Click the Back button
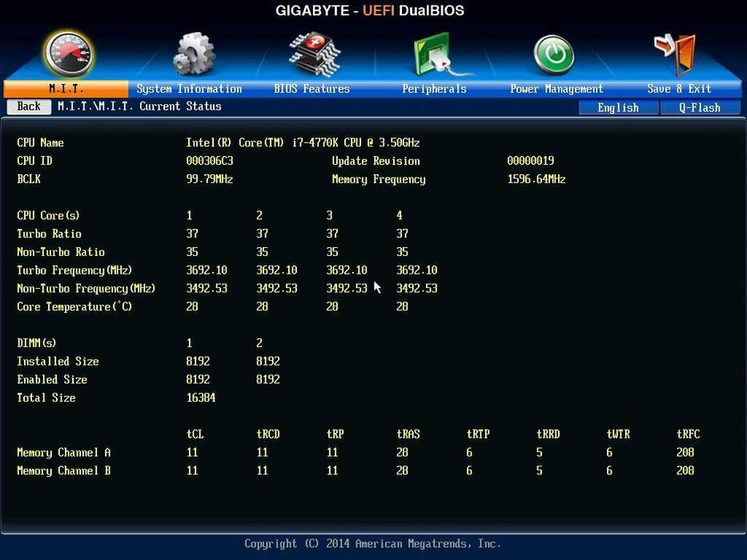Viewport: 747px width, 560px height. tap(29, 106)
